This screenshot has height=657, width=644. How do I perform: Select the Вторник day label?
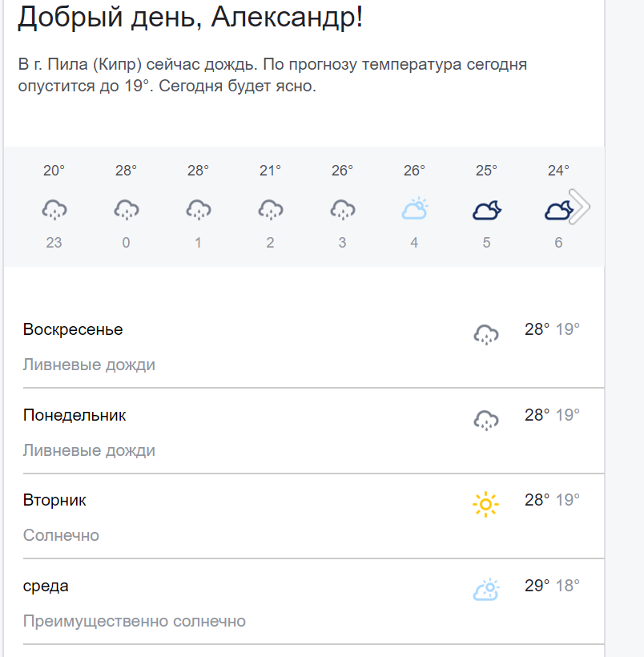54,500
